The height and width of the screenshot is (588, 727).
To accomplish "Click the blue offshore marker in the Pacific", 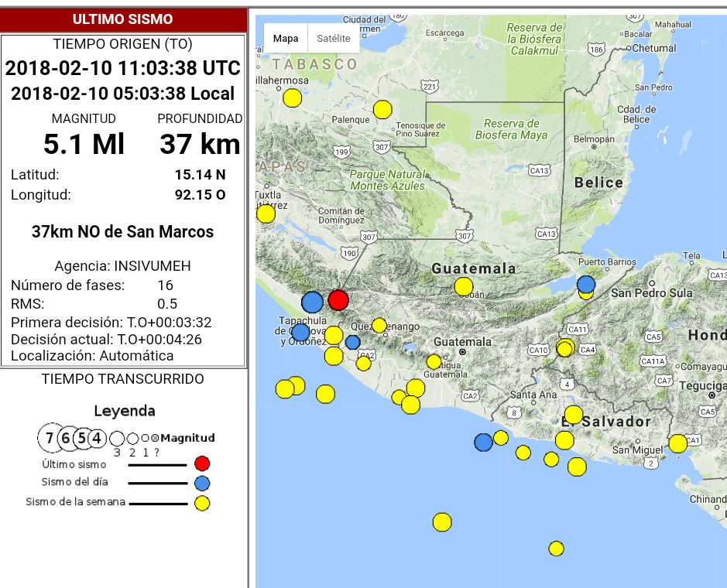I will tap(483, 442).
